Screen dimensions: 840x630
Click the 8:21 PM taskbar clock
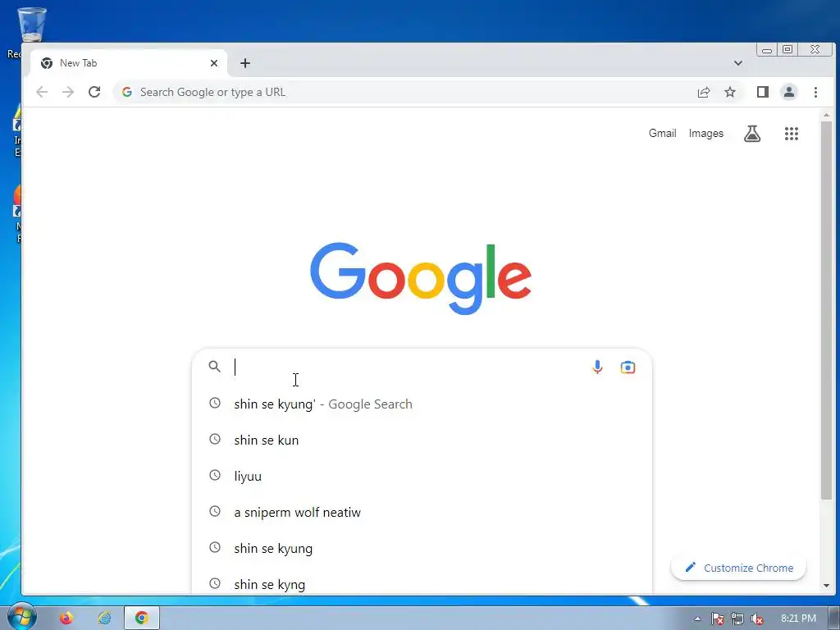[798, 619]
